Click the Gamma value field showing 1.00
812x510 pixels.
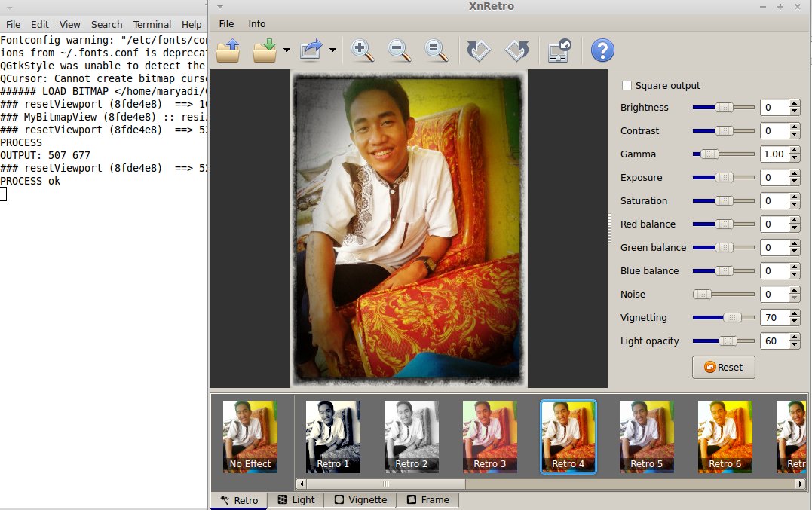pyautogui.click(x=774, y=154)
